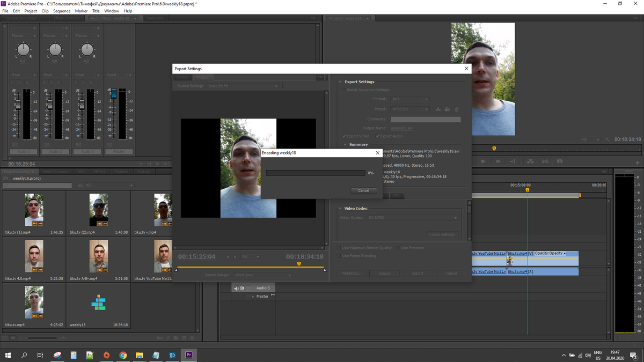Click the Save Preset icon
This screenshot has height=362, width=644.
click(438, 109)
